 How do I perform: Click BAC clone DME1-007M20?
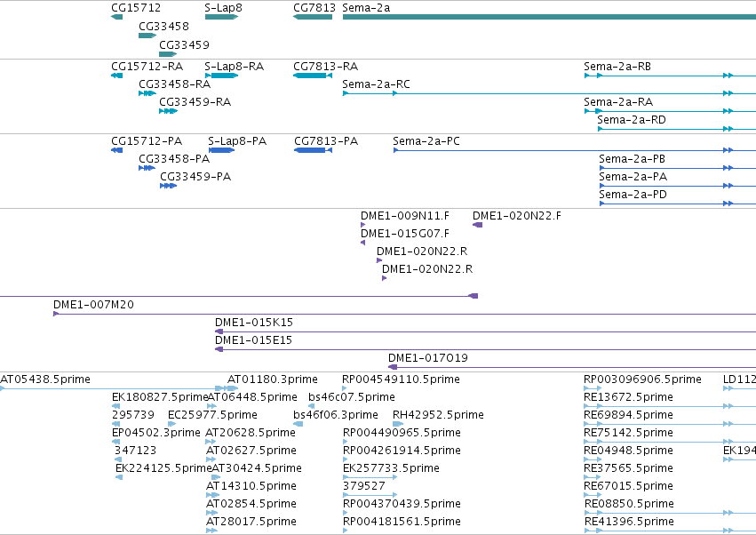coord(93,305)
